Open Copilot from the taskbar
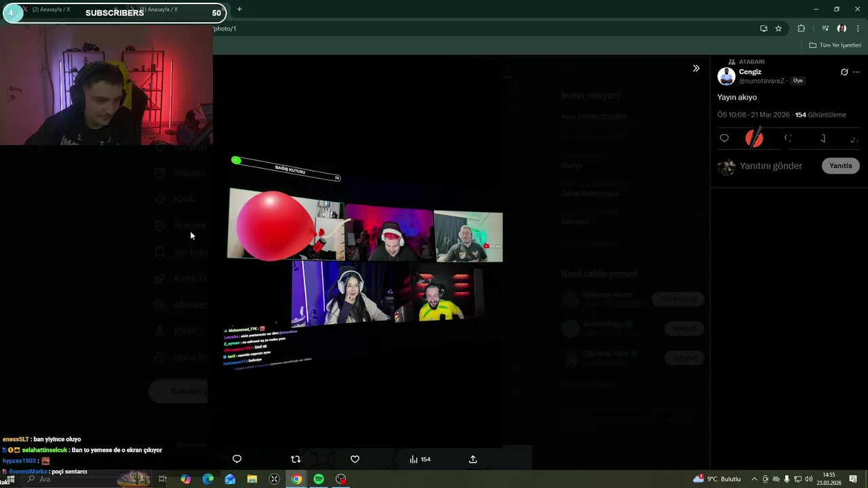Image resolution: width=868 pixels, height=488 pixels. 186,479
